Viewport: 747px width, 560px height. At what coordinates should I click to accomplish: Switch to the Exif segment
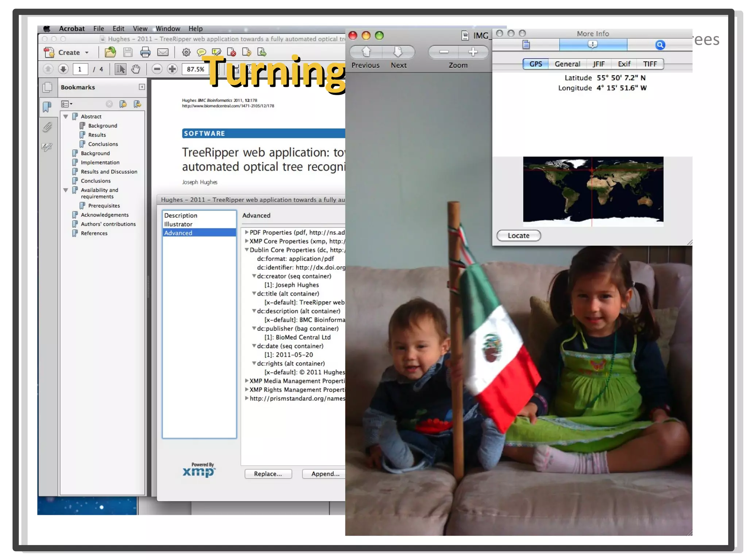[624, 64]
